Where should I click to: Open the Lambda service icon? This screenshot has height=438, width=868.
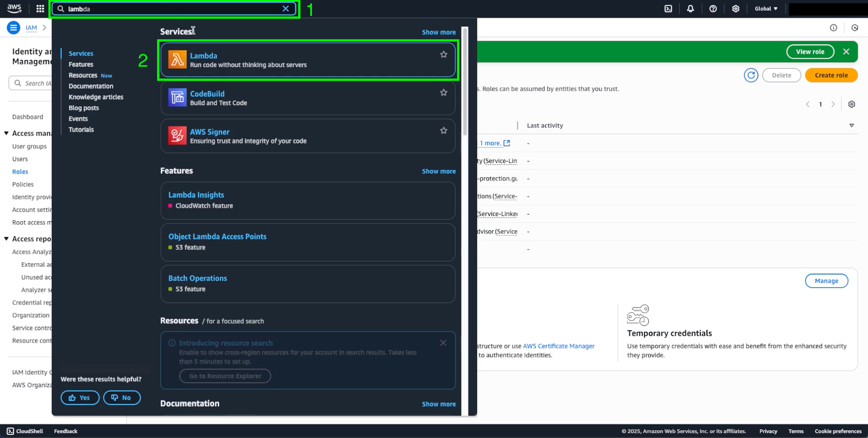point(177,59)
